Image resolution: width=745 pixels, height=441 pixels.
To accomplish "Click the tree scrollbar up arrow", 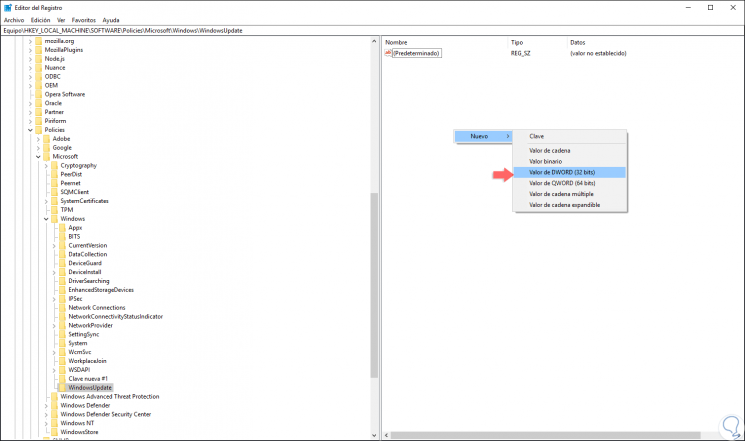I will point(374,41).
